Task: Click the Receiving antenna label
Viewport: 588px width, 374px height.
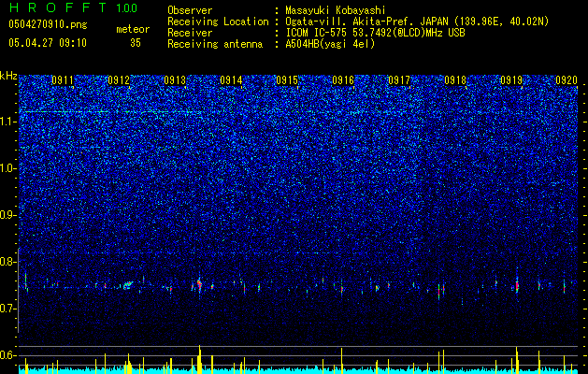Action: (x=215, y=44)
